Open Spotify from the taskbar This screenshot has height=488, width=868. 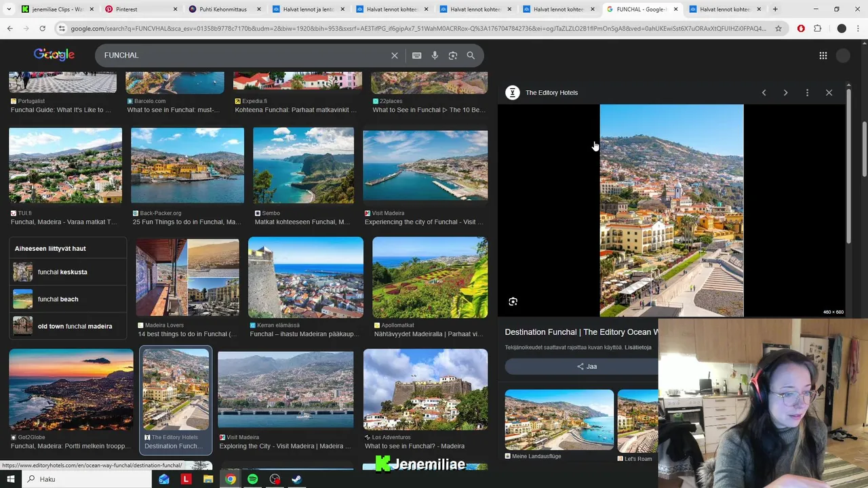pos(252,479)
